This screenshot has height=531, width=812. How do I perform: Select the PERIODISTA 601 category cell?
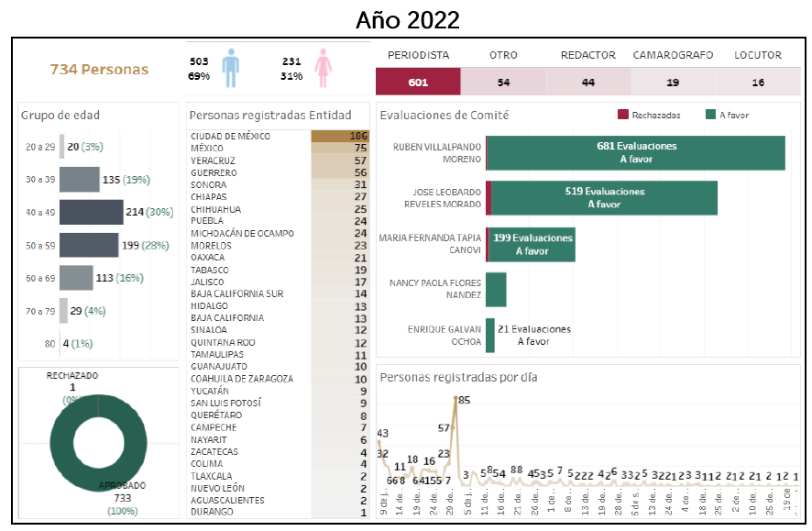pyautogui.click(x=418, y=83)
